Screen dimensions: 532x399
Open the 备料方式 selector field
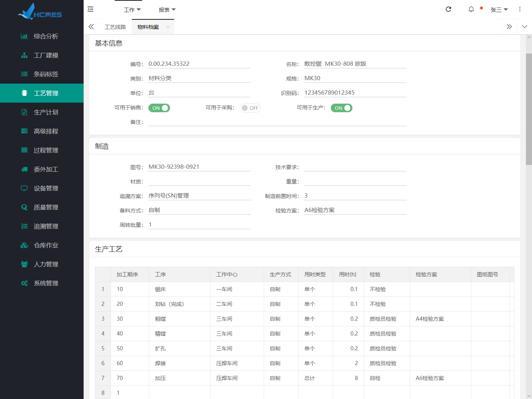coord(199,210)
